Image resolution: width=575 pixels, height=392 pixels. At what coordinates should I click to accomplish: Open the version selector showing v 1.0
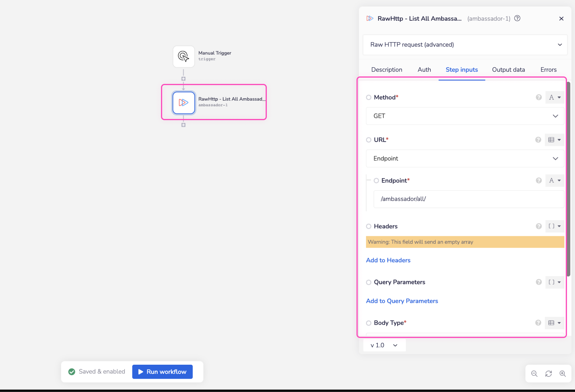[384, 345]
